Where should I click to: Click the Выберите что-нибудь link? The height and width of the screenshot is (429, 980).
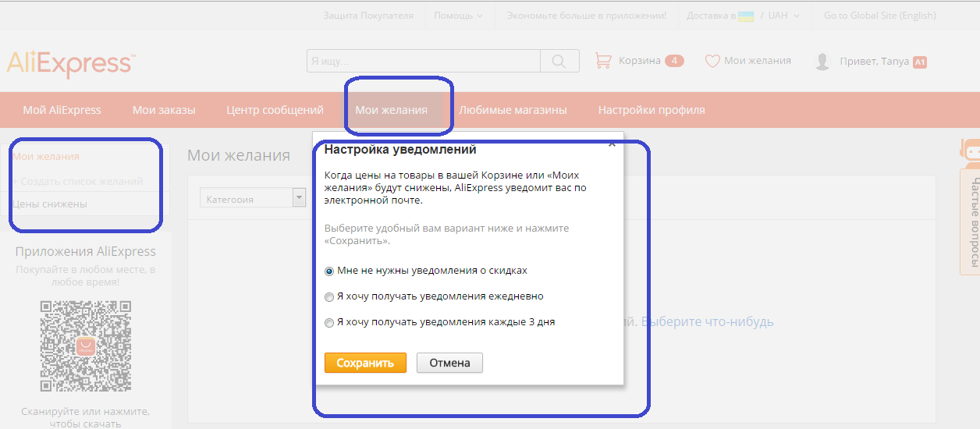[x=708, y=321]
